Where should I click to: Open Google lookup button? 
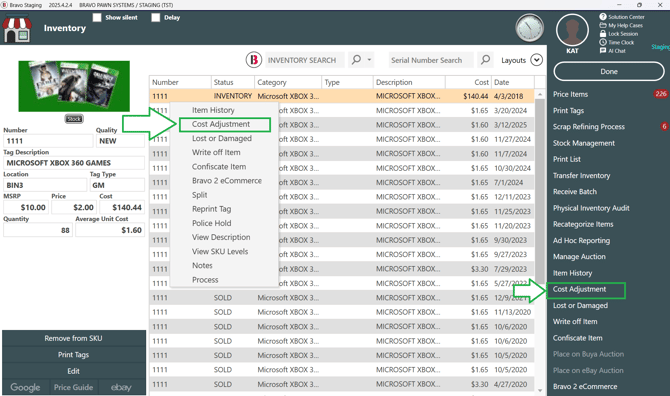26,387
